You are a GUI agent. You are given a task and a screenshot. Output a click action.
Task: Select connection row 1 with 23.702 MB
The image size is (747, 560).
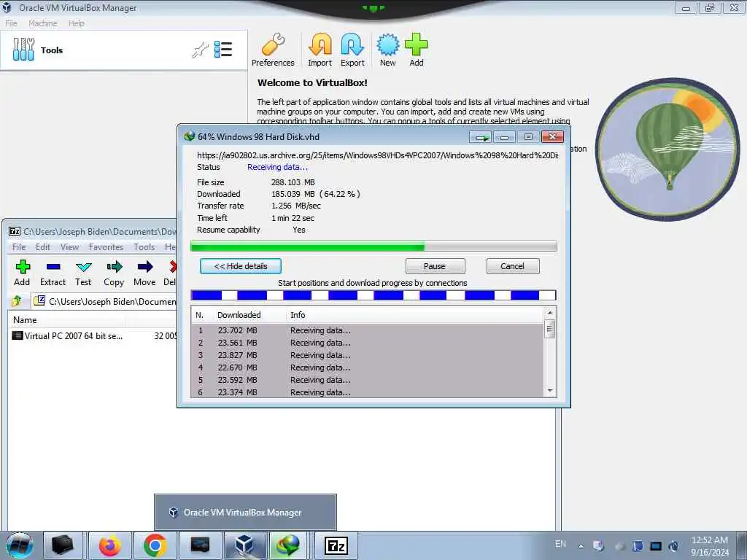(x=367, y=330)
